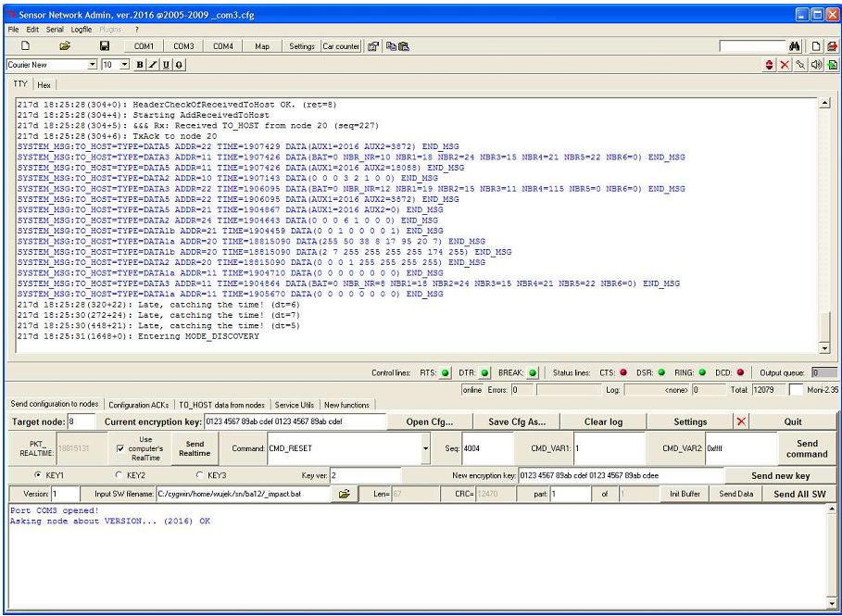
Task: Toggle strikeout text formatting
Action: point(179,65)
